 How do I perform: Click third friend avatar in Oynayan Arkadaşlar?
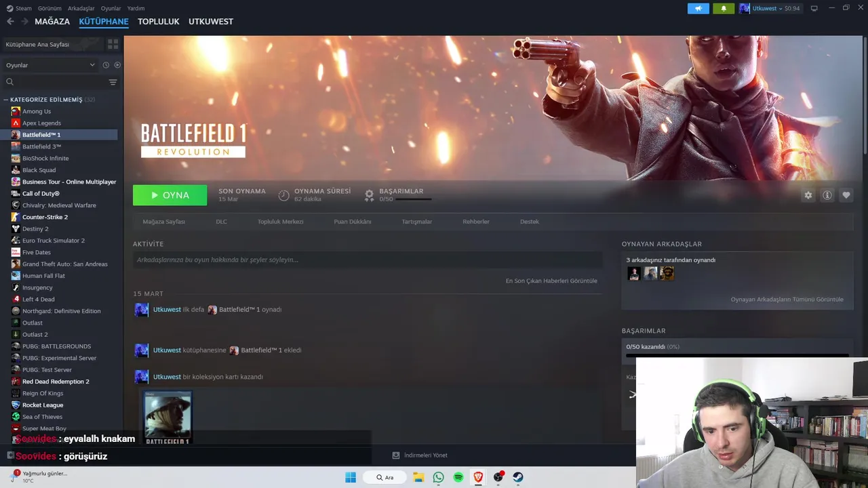(667, 273)
